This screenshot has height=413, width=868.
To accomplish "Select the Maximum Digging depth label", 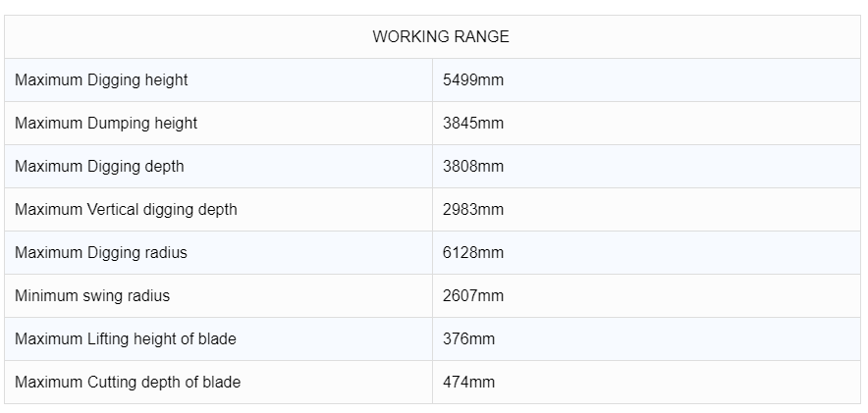I will [99, 167].
